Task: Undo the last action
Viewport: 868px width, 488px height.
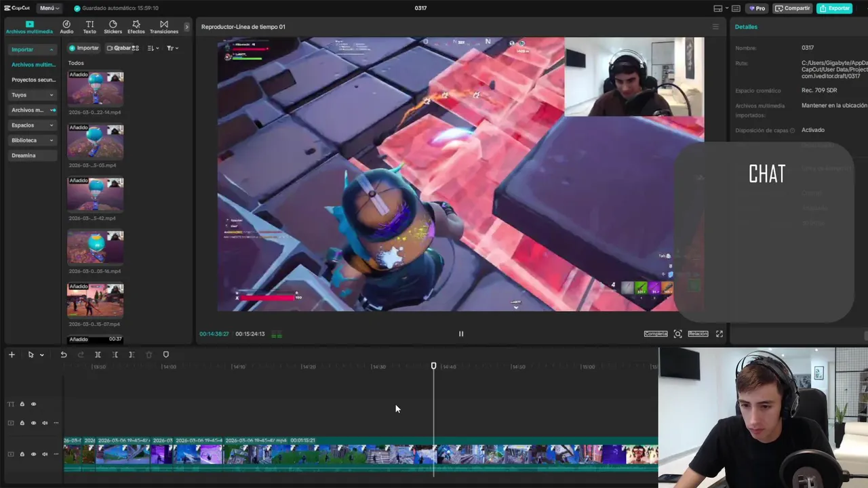Action: pos(64,354)
